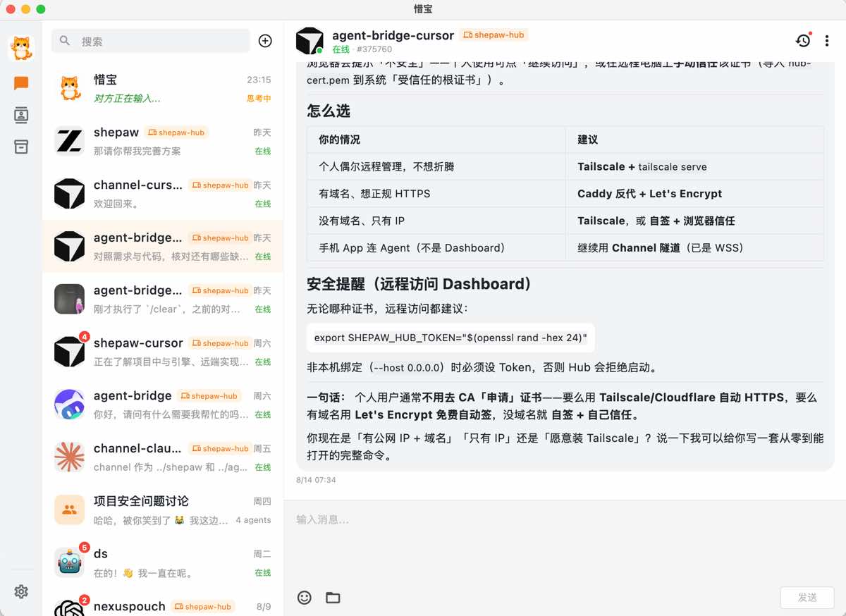This screenshot has width=846, height=616.
Task: Click the new conversation plus icon
Action: (x=265, y=41)
